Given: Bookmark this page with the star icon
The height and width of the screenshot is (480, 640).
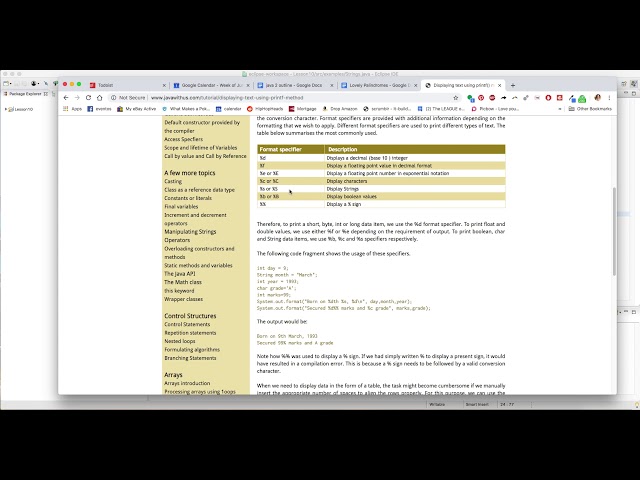Looking at the screenshot, I should tap(456, 98).
